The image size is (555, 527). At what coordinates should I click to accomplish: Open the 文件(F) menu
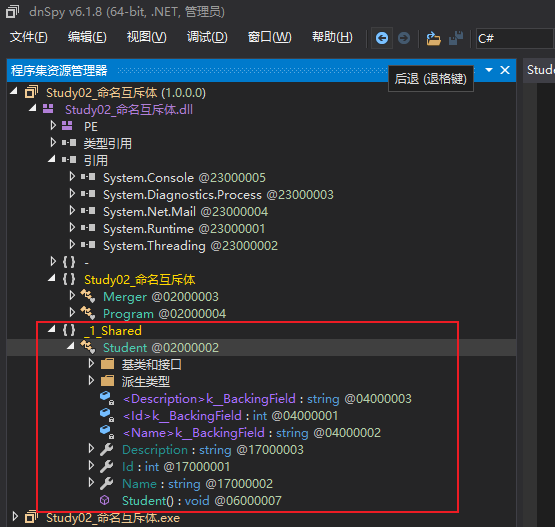[29, 37]
